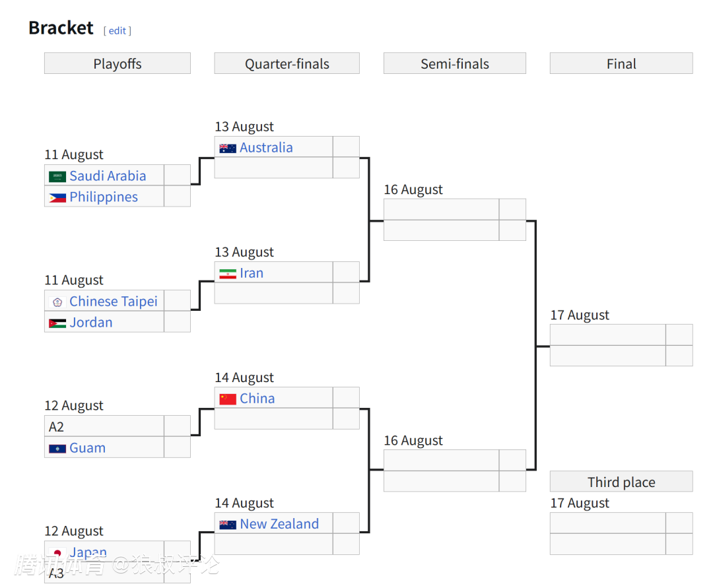This screenshot has width=713, height=588.
Task: Follow the Guam team link
Action: coord(87,448)
